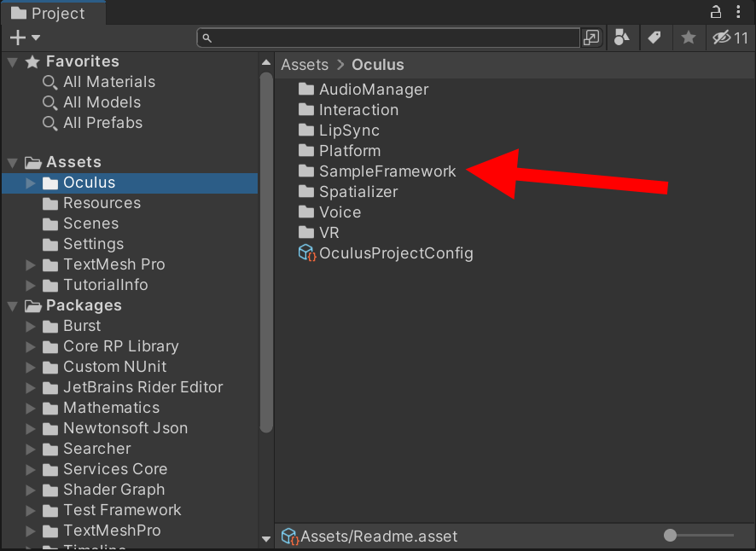Image resolution: width=756 pixels, height=551 pixels.
Task: Select the Spatializer folder
Action: (x=348, y=193)
